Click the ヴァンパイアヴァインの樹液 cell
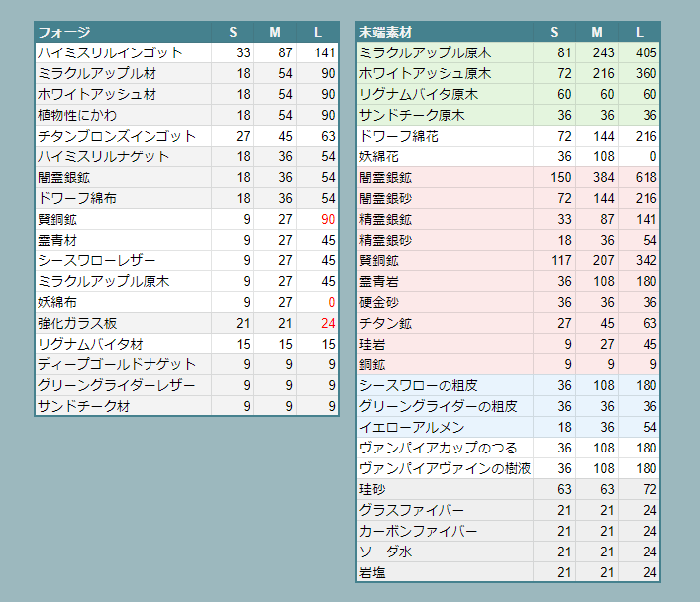 tap(446, 468)
